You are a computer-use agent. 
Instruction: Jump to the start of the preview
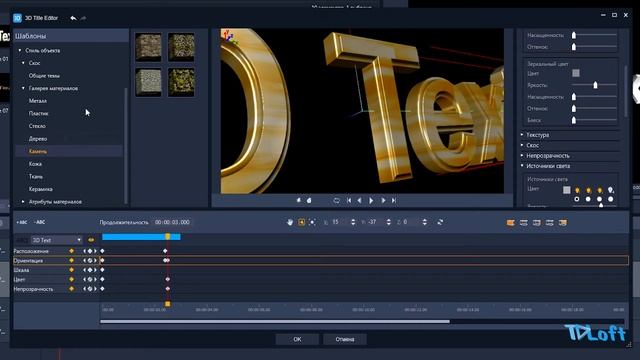[349, 200]
